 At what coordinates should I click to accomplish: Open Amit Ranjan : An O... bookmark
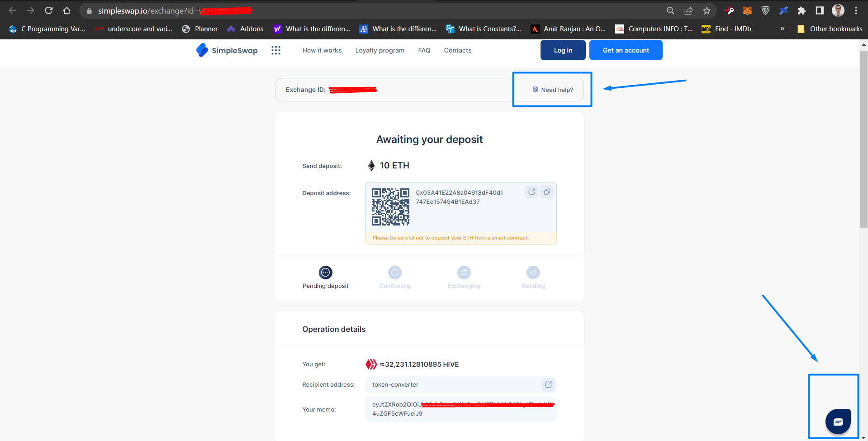click(568, 29)
